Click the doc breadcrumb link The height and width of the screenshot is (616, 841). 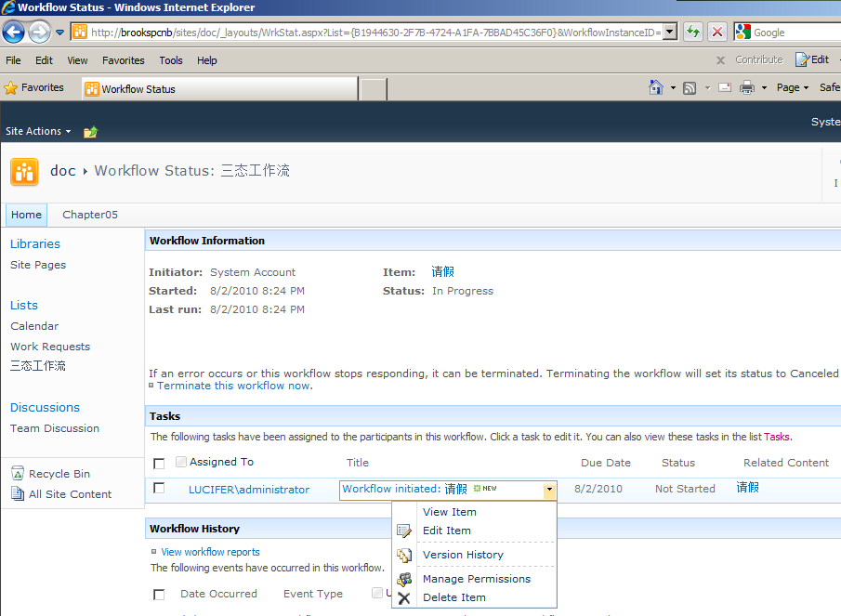click(x=63, y=170)
